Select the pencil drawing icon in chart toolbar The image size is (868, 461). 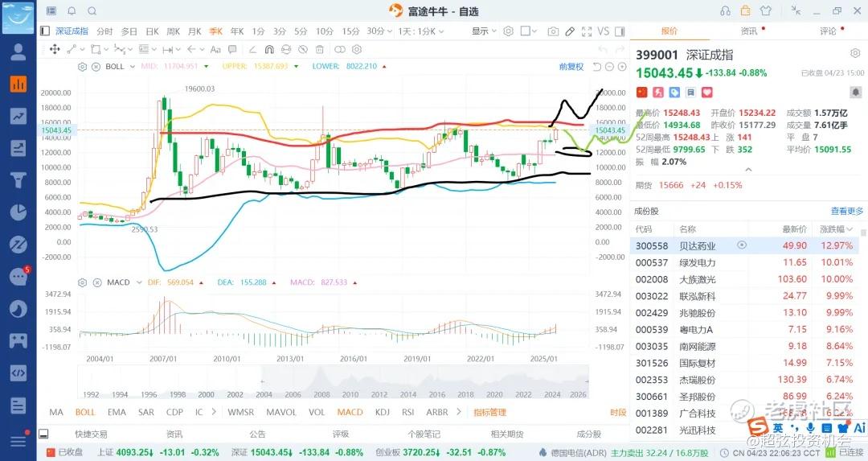click(x=570, y=31)
